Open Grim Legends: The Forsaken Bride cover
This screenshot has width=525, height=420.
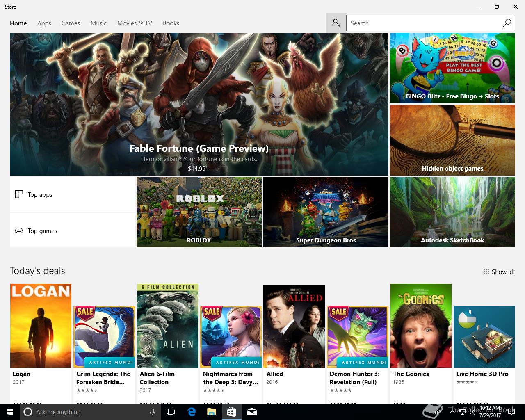(x=104, y=336)
